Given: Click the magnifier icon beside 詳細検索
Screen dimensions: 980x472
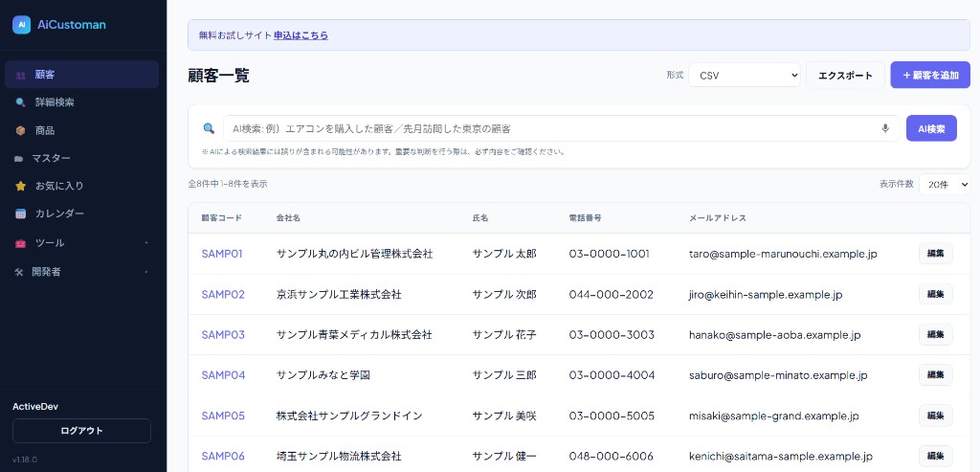Looking at the screenshot, I should pos(21,102).
